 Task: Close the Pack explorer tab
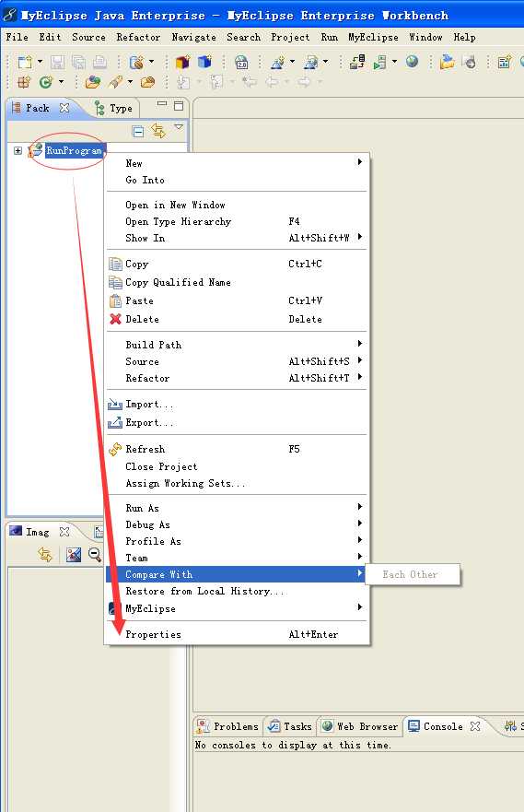tap(64, 108)
